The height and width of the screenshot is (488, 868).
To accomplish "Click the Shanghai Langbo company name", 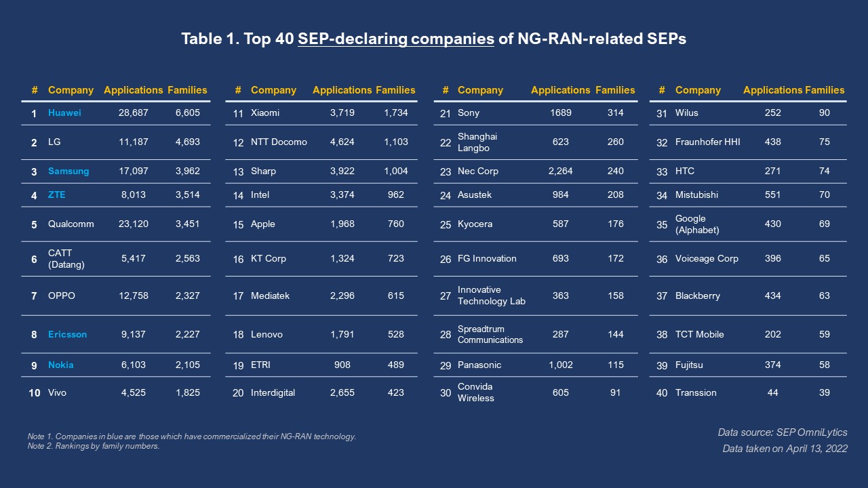I will [477, 142].
